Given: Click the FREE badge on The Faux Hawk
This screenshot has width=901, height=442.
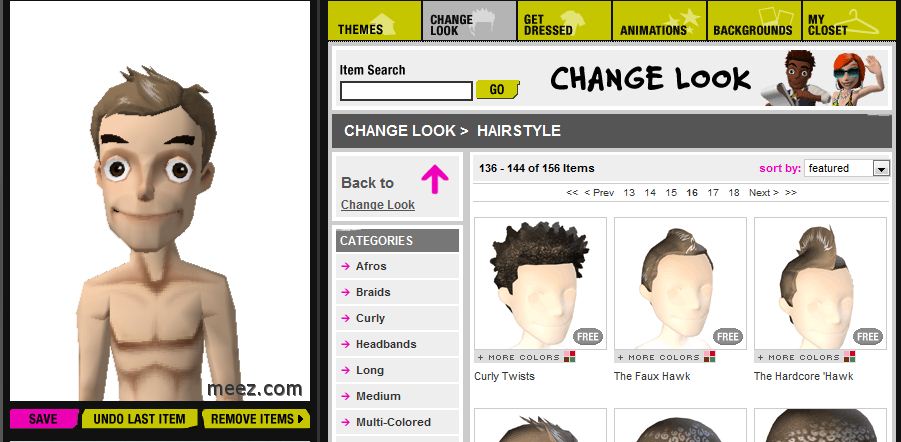Looking at the screenshot, I should 727,337.
